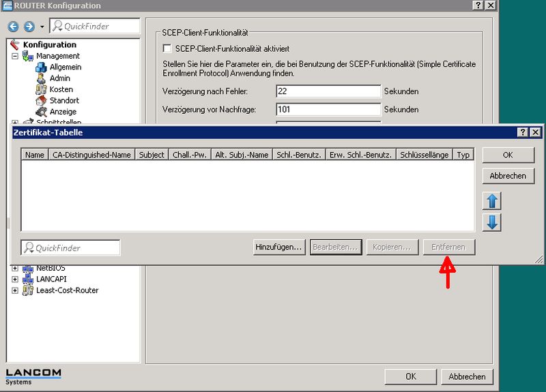Open the navigation history dropdown arrow
Viewport: 546px width, 392px height.
click(x=42, y=27)
